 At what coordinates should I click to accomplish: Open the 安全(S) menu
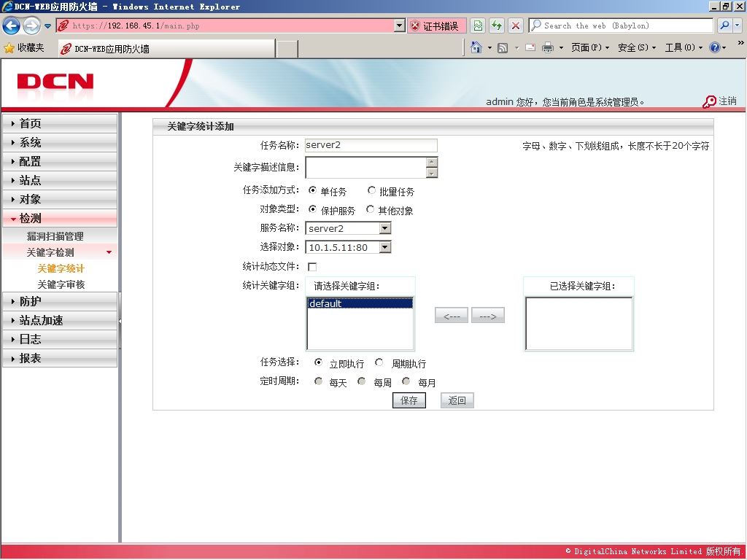click(637, 47)
